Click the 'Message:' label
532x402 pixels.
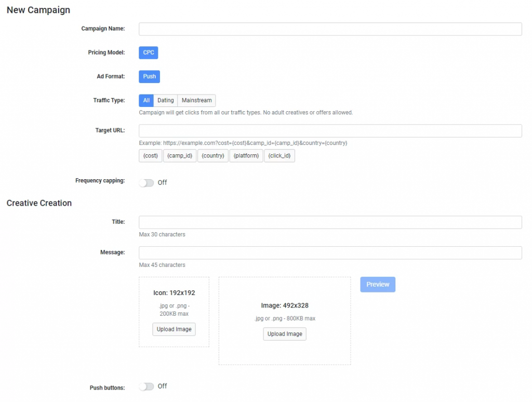pyautogui.click(x=113, y=252)
